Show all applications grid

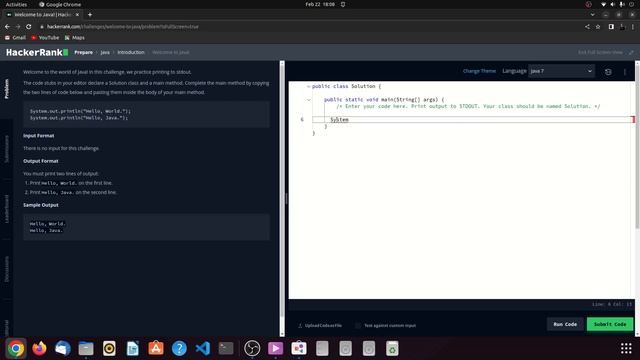click(626, 348)
